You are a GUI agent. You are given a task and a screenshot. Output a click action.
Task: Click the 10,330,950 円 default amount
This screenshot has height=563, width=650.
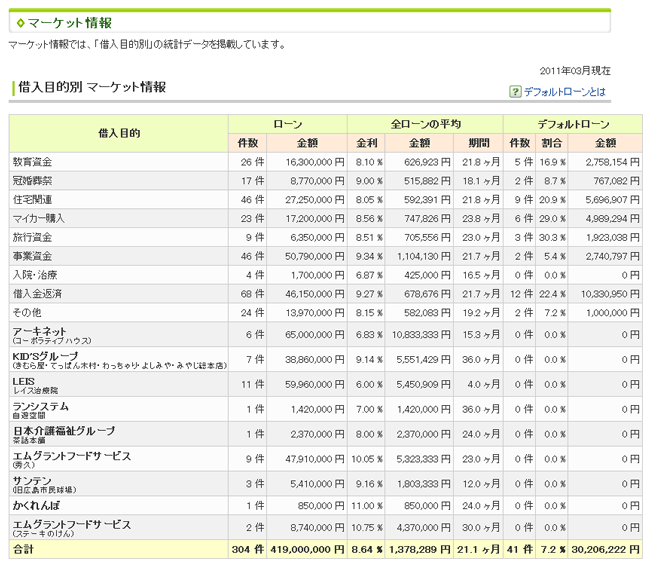point(610,294)
